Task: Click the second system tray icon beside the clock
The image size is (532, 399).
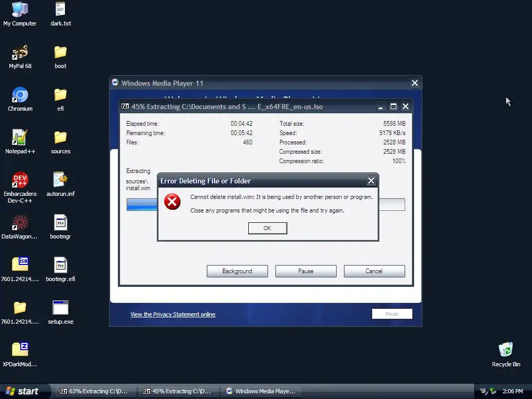Action: 494,391
